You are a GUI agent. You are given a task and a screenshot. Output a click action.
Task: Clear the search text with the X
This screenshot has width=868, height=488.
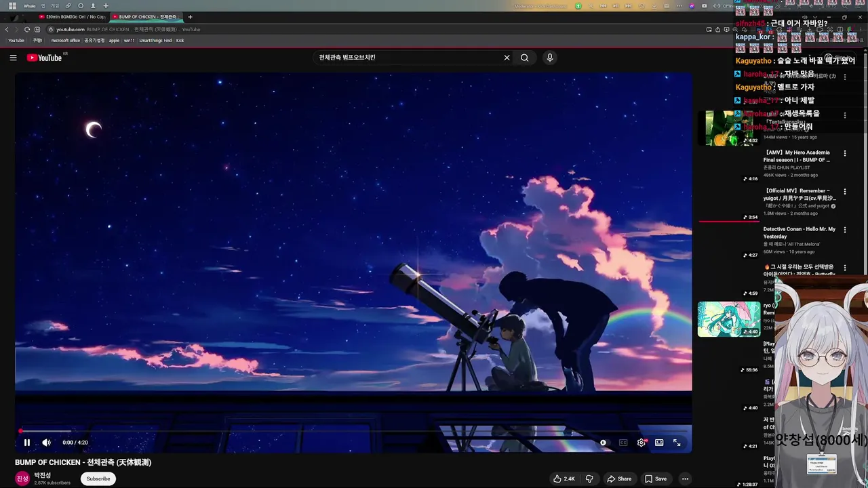(x=507, y=58)
